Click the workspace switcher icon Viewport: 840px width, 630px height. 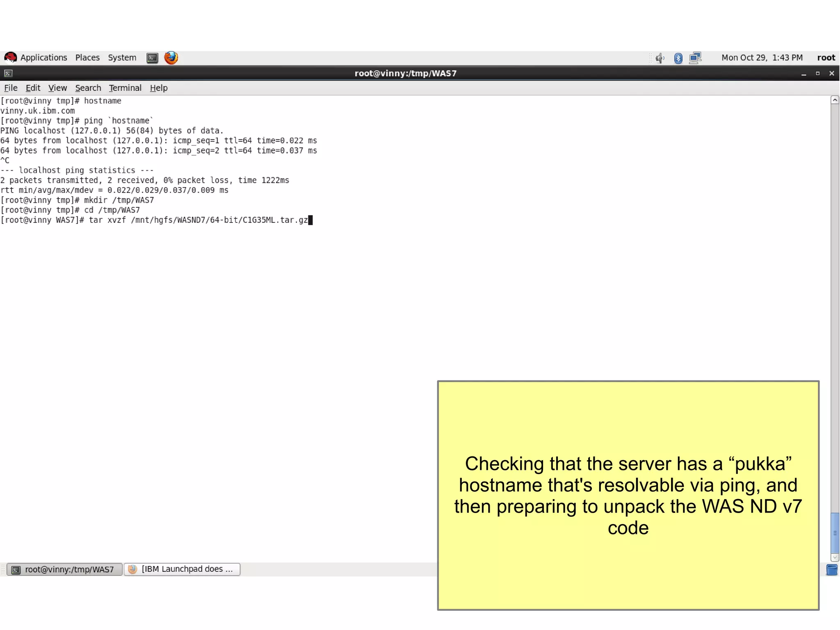pyautogui.click(x=832, y=570)
